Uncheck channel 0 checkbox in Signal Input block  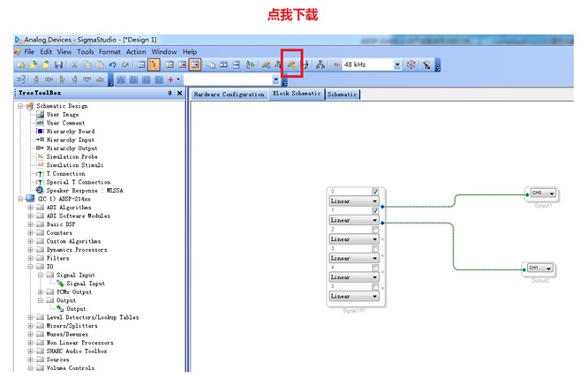375,192
